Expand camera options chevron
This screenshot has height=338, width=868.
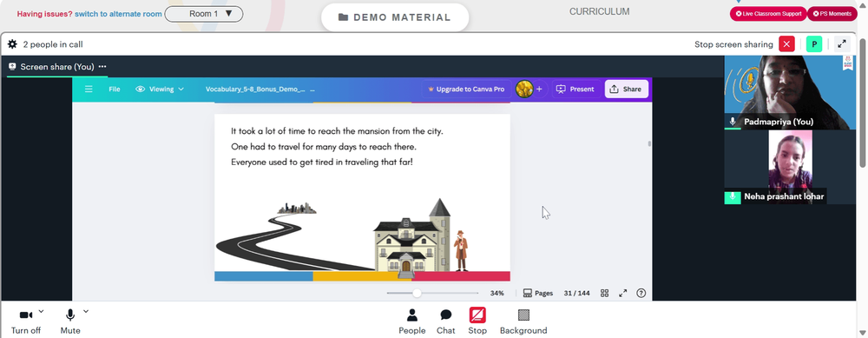(x=41, y=311)
